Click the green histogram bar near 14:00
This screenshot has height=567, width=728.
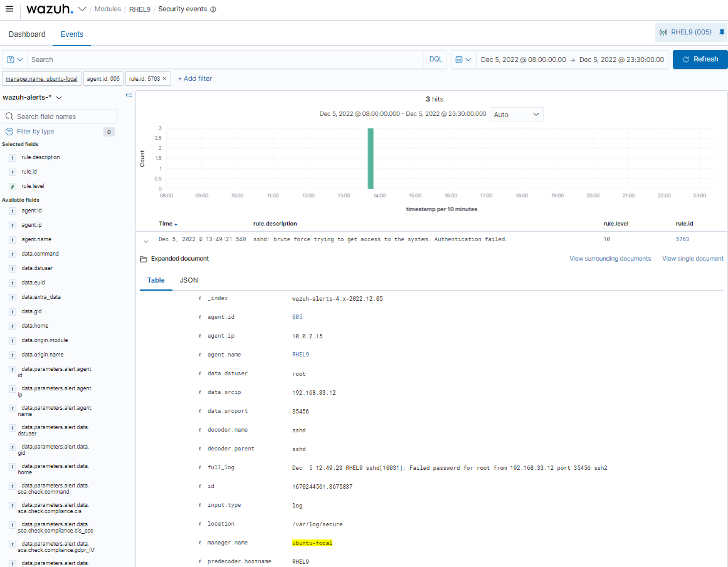tap(371, 159)
